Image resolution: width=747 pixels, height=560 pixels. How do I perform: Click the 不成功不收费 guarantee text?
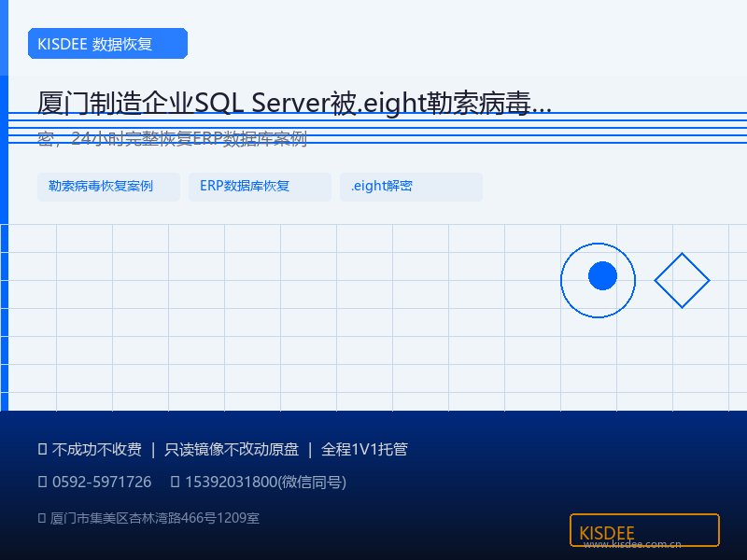click(x=97, y=449)
